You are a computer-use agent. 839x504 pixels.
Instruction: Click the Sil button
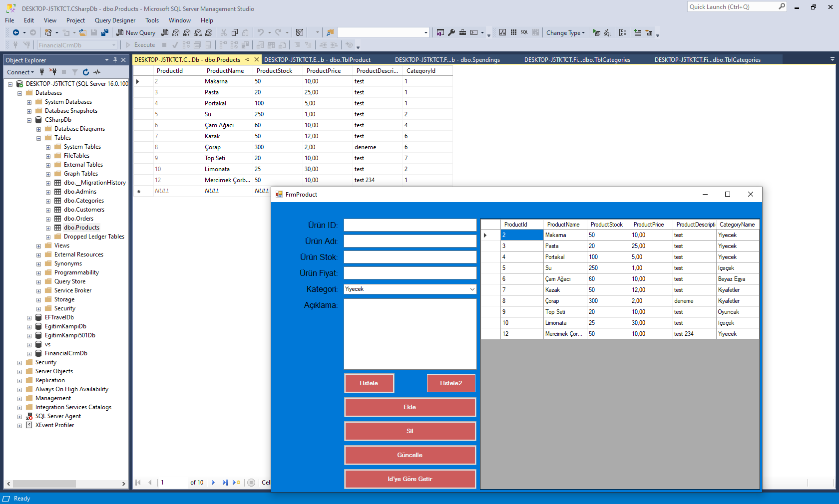tap(410, 431)
